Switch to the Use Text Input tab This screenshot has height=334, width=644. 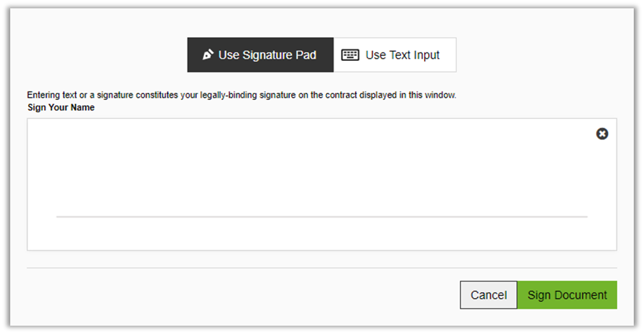point(395,55)
